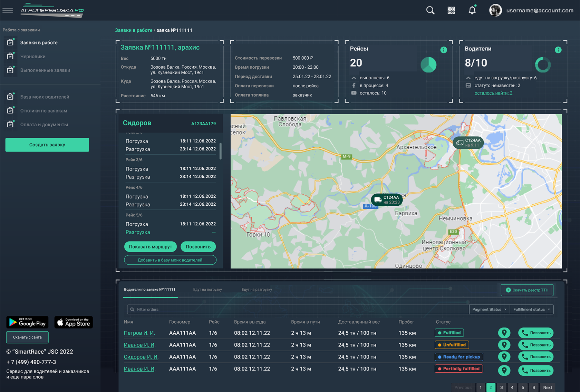Expand Payment Status dropdown

[x=489, y=310]
